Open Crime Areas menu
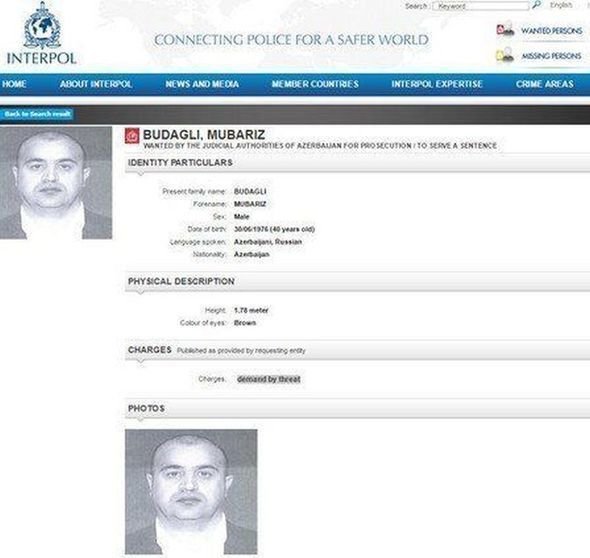The width and height of the screenshot is (590, 558). (545, 84)
